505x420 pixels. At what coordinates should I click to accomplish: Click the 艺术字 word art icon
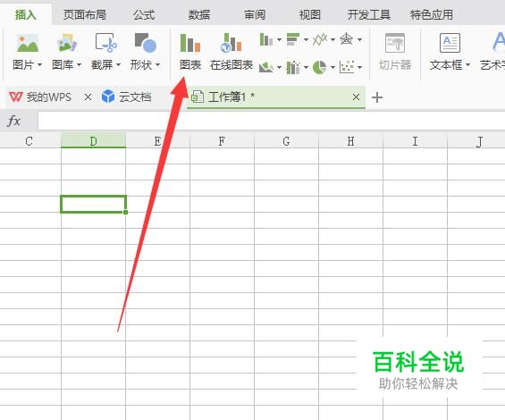tap(498, 42)
